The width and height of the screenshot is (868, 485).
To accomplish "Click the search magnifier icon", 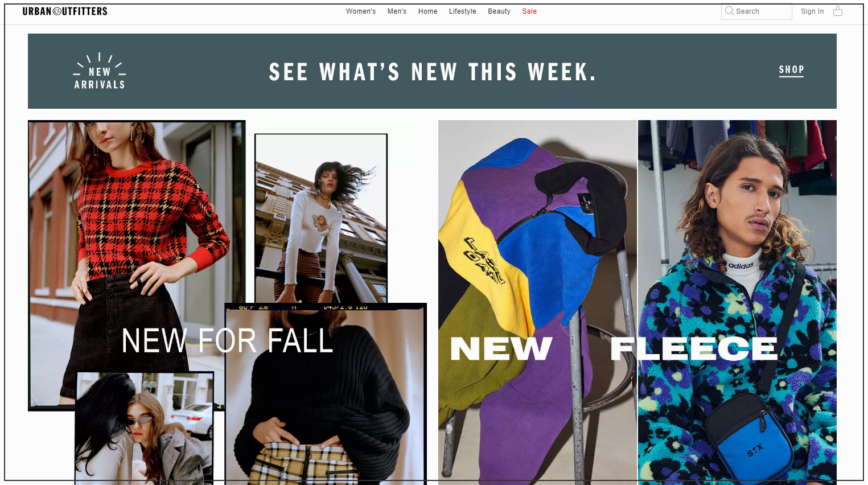I will coord(729,11).
